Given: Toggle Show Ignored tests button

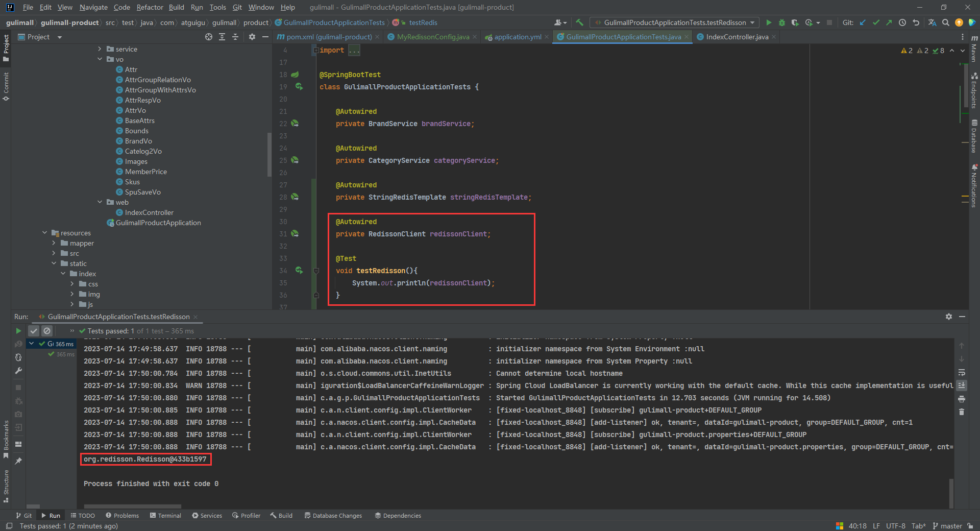Looking at the screenshot, I should [47, 331].
